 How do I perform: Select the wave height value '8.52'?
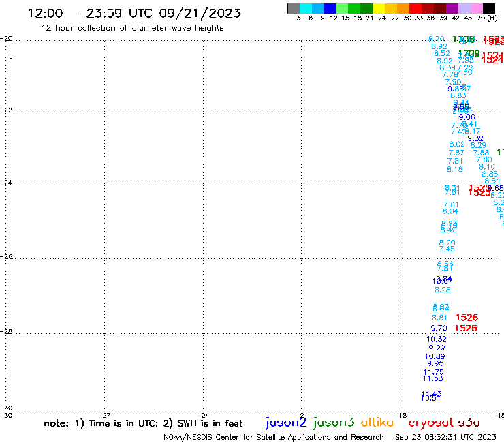pos(442,53)
